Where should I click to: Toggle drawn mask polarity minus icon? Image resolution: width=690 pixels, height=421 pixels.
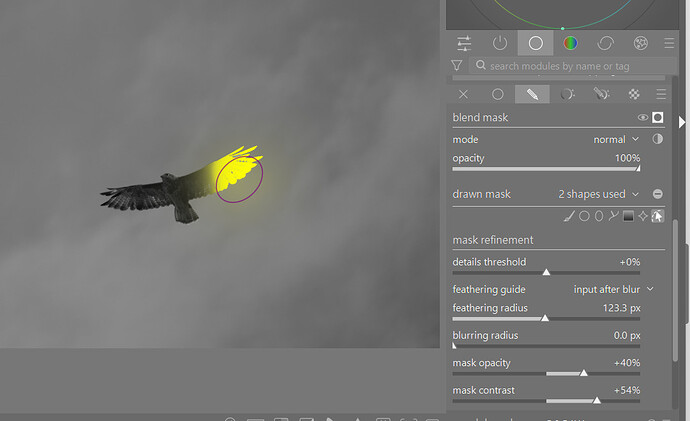tap(657, 194)
